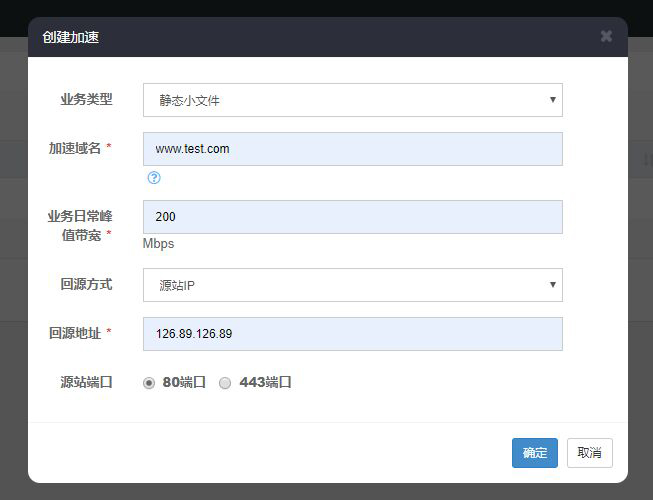Click the 加速域名 field label

(x=76, y=148)
